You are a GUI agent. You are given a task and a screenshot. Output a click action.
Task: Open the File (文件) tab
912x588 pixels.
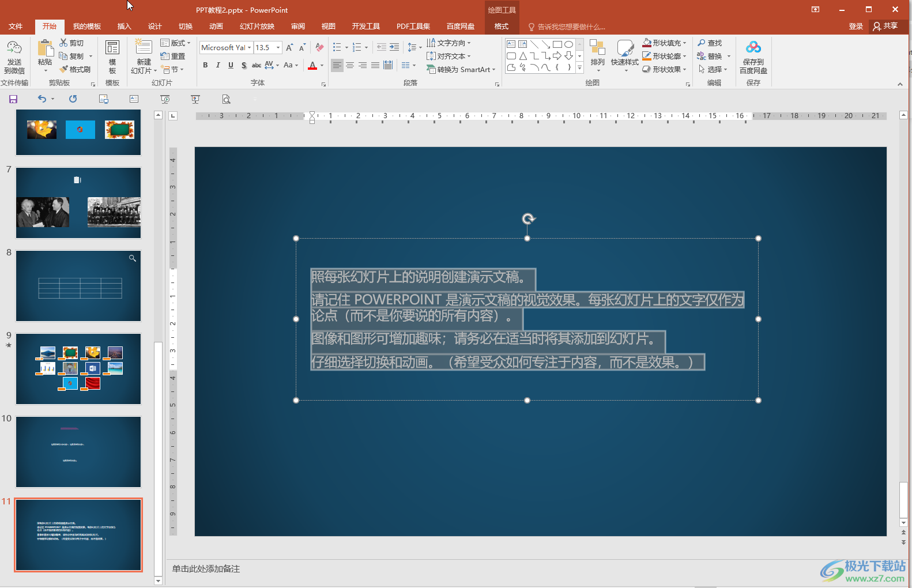pos(16,27)
